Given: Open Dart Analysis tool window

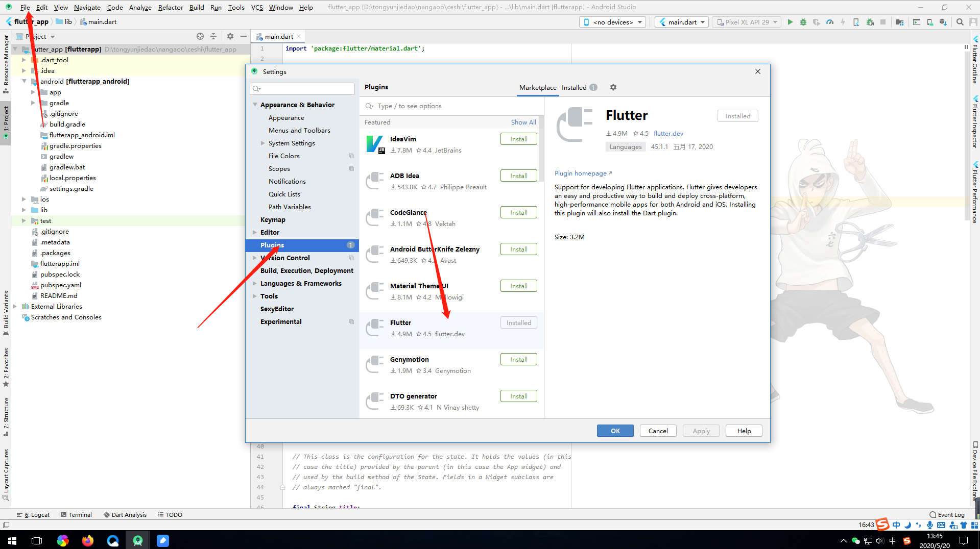Looking at the screenshot, I should click(x=125, y=515).
